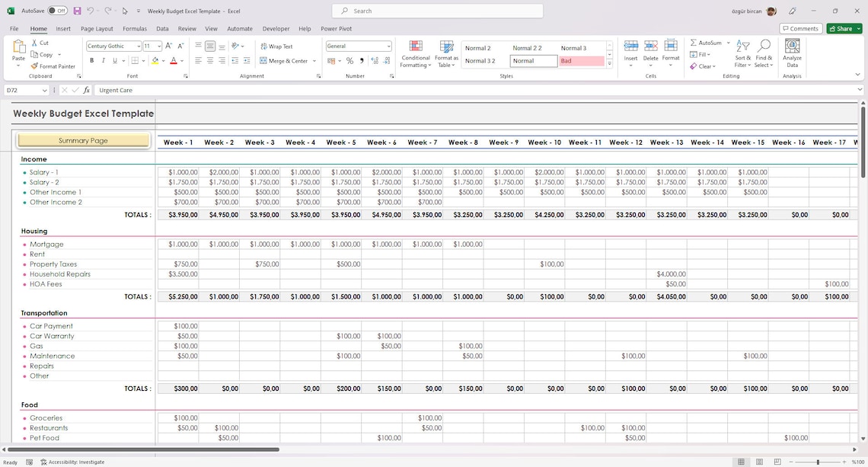Apply Merge & Center to the cell

click(284, 60)
